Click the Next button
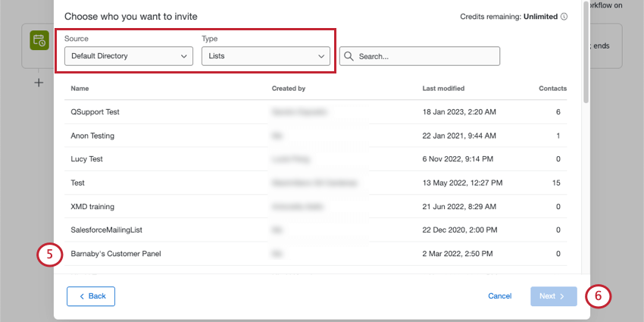The image size is (644, 322). click(x=553, y=295)
